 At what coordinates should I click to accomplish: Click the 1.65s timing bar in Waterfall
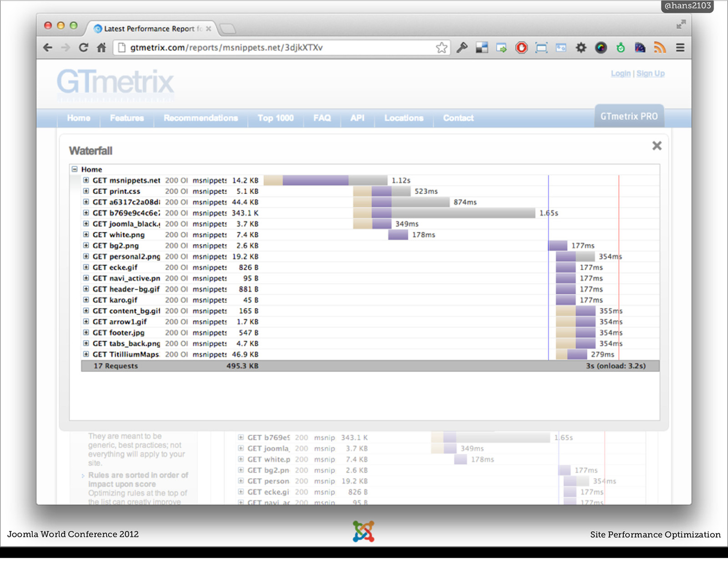coord(444,213)
